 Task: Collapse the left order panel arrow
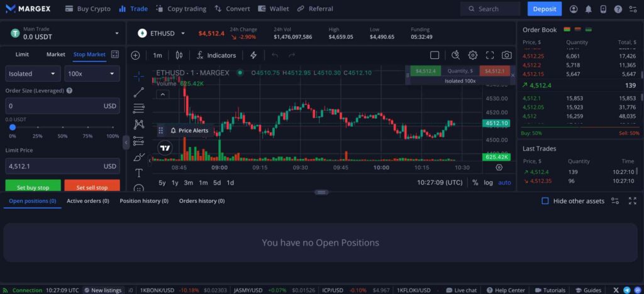coord(126,142)
